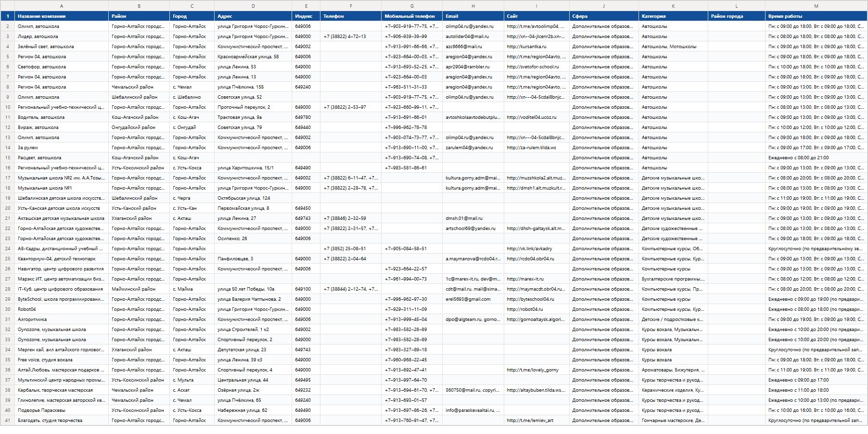Viewport: 868px width, 434px height.
Task: Click the address cell "улица Харитошкина, 15/1"
Action: [253, 168]
